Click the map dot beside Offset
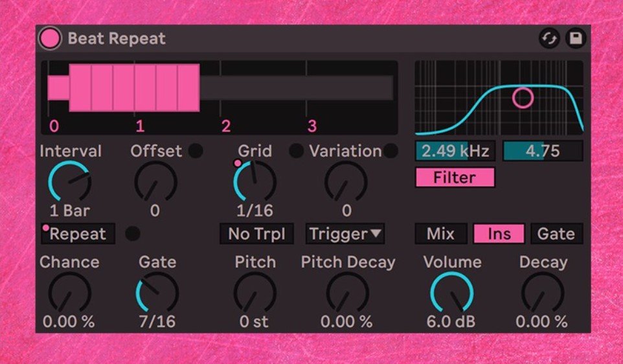This screenshot has height=364, width=623. (x=196, y=151)
